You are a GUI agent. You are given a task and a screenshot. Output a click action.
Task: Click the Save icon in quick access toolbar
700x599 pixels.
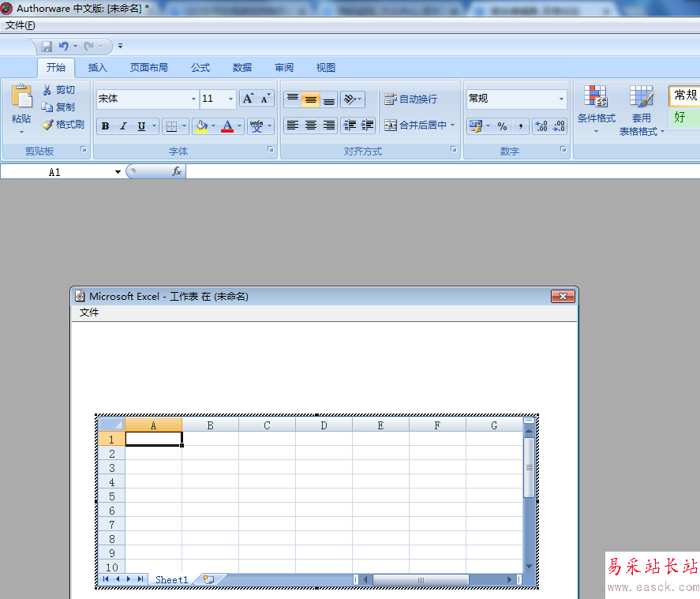tap(47, 46)
